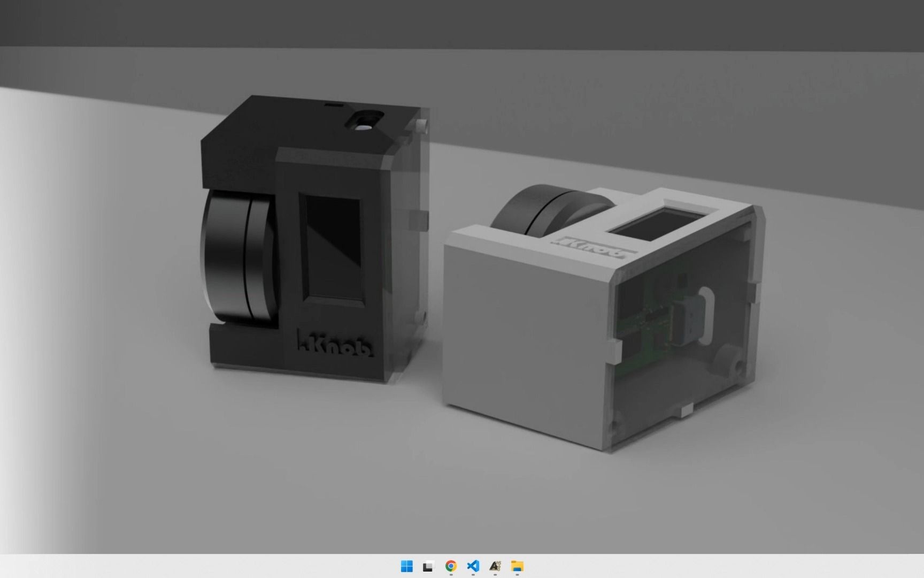Launch Google Chrome from the taskbar
This screenshot has height=578, width=924.
tap(451, 566)
